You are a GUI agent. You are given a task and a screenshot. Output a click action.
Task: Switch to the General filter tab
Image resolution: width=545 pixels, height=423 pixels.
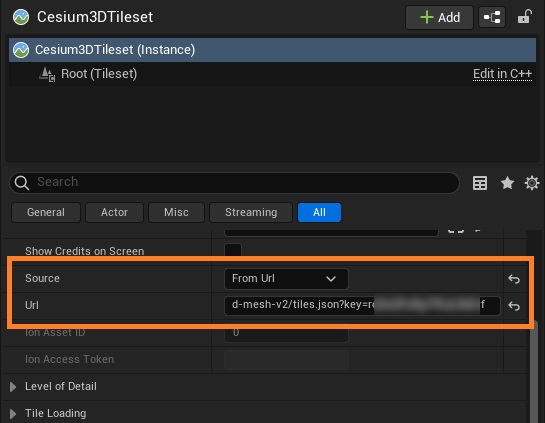coord(46,212)
